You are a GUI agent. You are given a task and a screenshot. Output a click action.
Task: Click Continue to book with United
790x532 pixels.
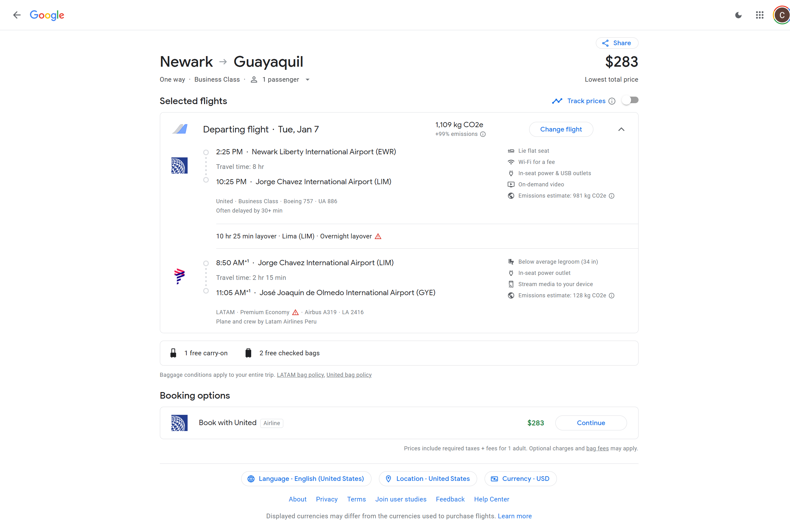point(591,423)
